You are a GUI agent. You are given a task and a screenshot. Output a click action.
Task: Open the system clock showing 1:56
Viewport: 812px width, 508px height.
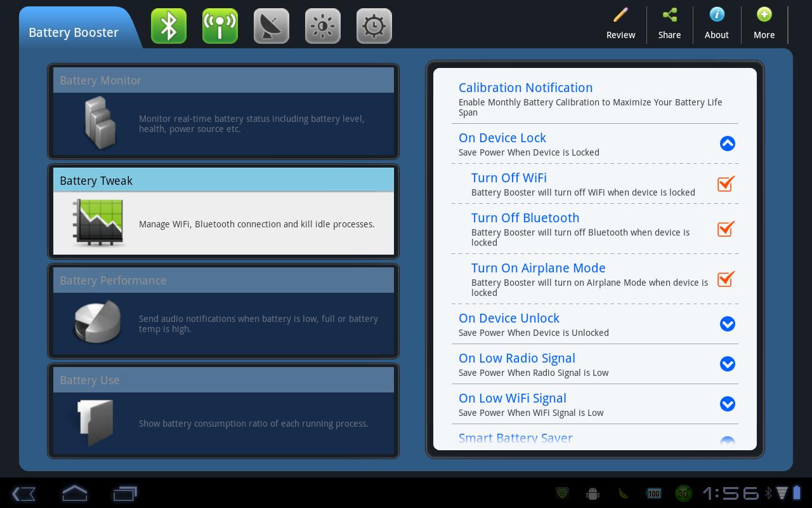pyautogui.click(x=730, y=493)
